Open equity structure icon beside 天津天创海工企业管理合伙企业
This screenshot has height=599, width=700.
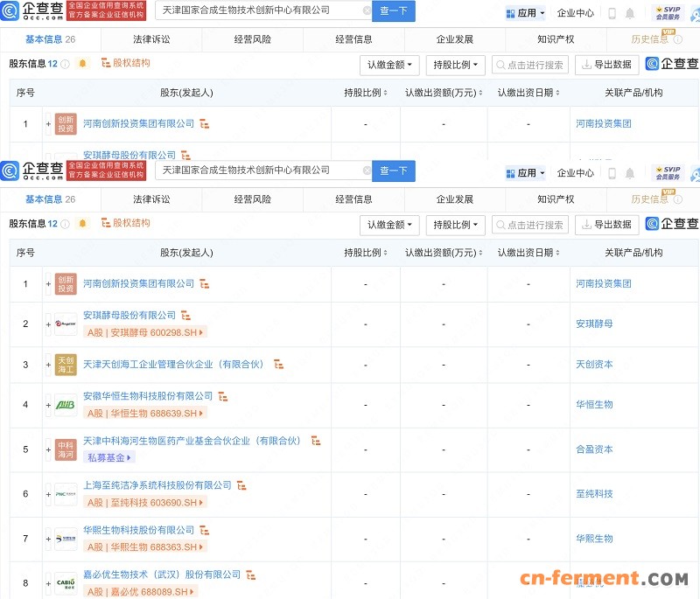[x=278, y=365]
